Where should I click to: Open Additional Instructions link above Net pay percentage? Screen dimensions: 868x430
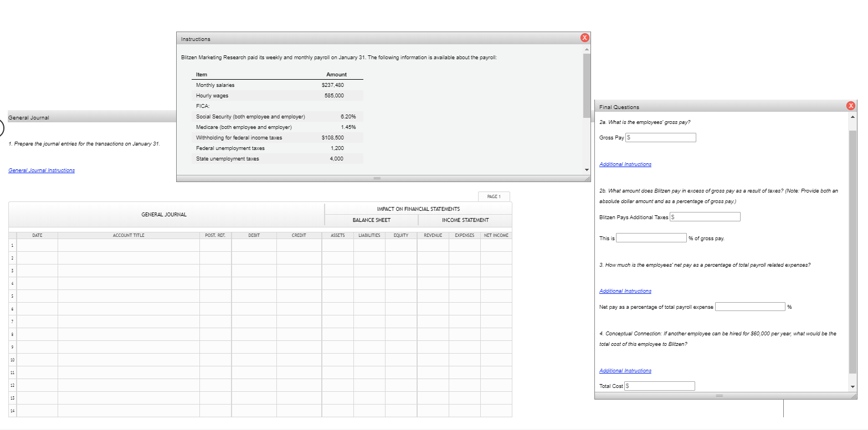coord(625,291)
